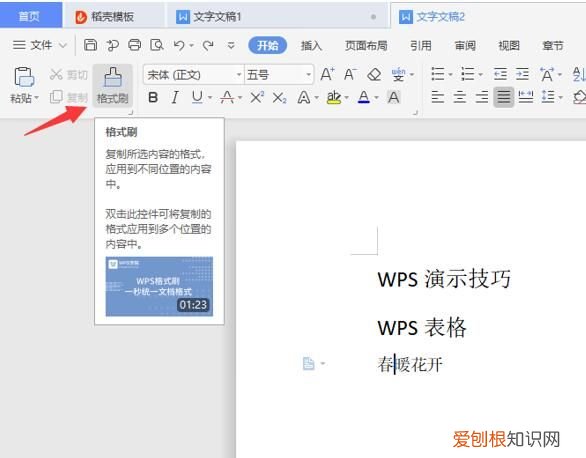
Task: Click the bulleted list icon
Action: coord(438,74)
